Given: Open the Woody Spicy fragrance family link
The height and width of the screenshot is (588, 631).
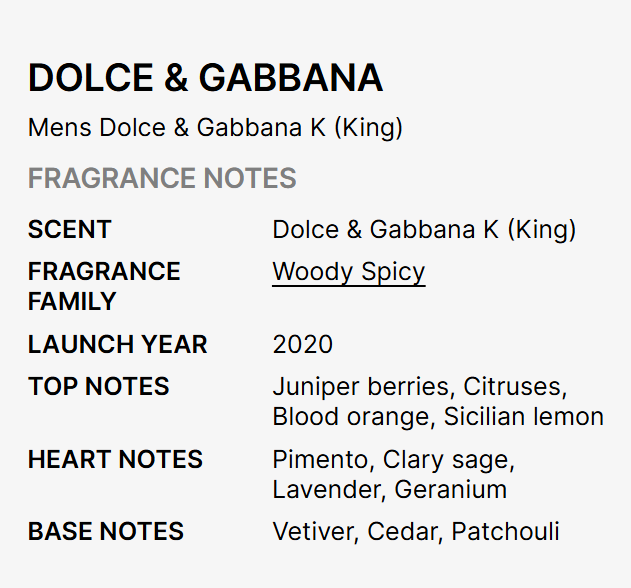Looking at the screenshot, I should click(x=348, y=272).
